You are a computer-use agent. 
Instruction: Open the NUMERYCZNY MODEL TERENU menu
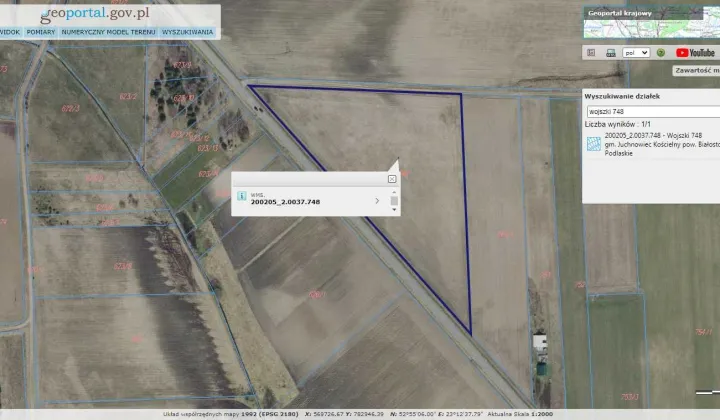pyautogui.click(x=108, y=32)
